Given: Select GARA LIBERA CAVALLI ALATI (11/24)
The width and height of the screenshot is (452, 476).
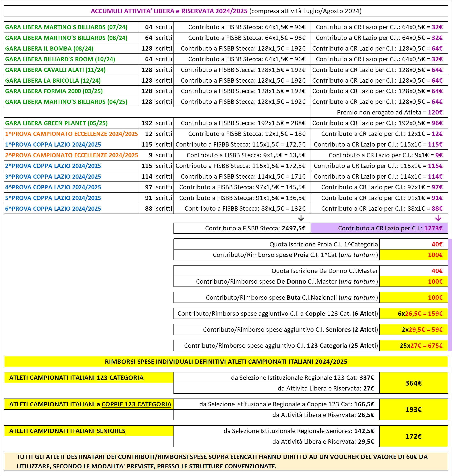Looking at the screenshot, I should point(55,70).
